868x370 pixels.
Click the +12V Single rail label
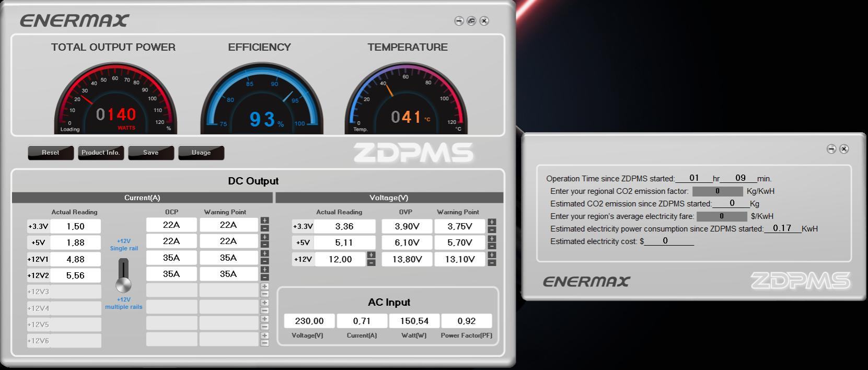pyautogui.click(x=124, y=245)
